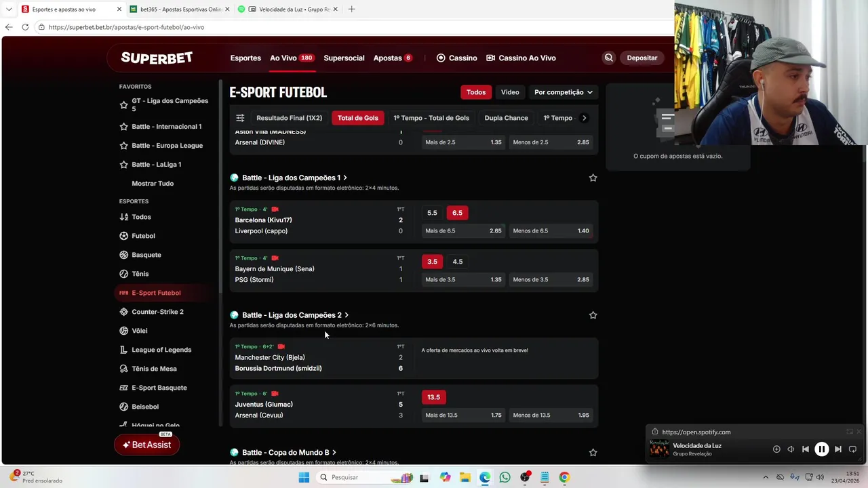This screenshot has width=868, height=488.
Task: Select Vôlei sport in sidebar
Action: tap(139, 331)
